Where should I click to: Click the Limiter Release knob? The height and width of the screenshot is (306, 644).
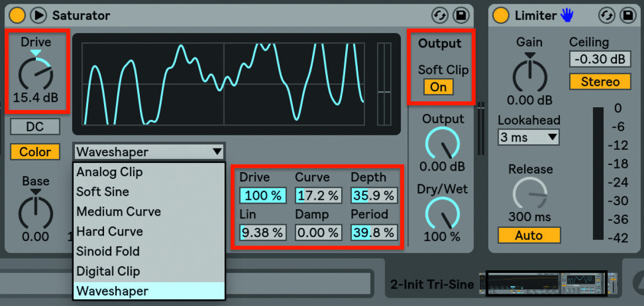[530, 194]
